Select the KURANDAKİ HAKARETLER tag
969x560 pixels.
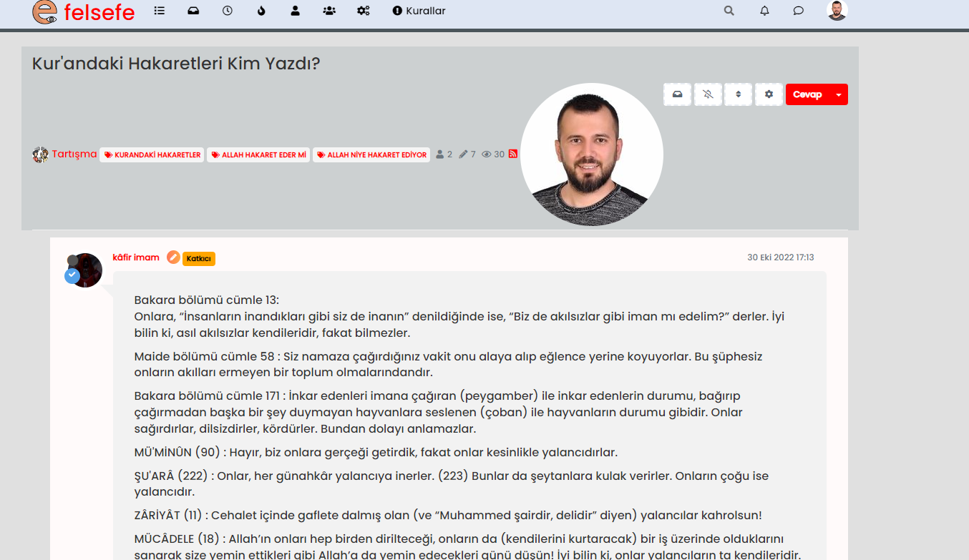[x=152, y=154]
